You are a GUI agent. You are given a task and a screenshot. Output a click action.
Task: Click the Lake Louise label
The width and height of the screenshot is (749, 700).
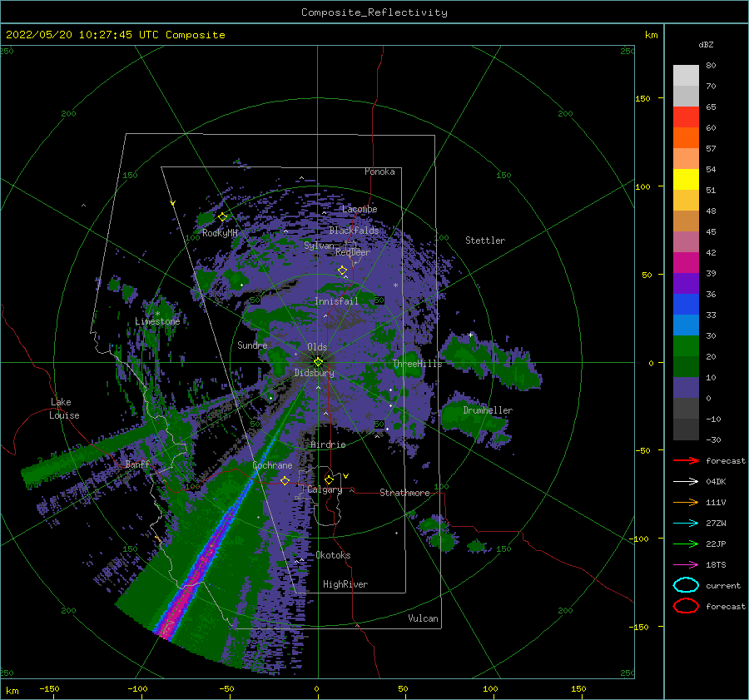click(x=64, y=409)
